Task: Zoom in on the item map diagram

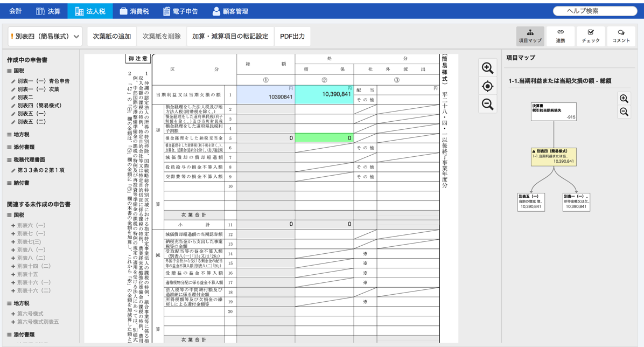Action: point(624,99)
